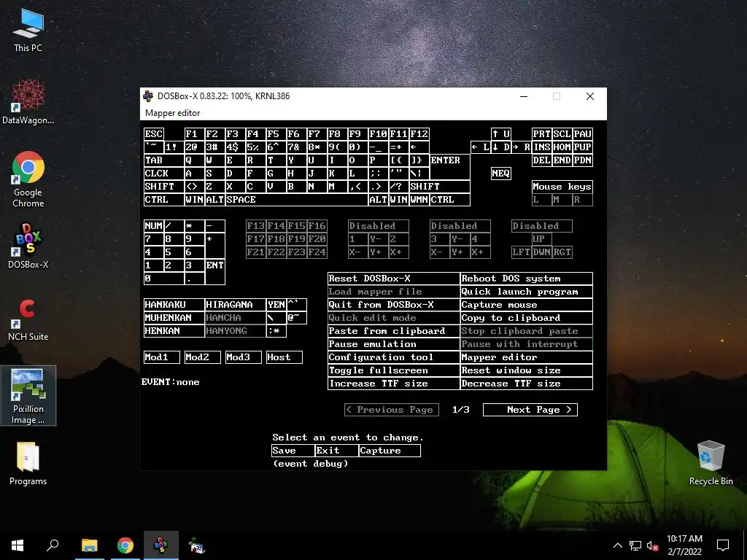Viewport: 747px width, 560px height.
Task: Select Quit from DOSBox-X event
Action: tap(393, 305)
